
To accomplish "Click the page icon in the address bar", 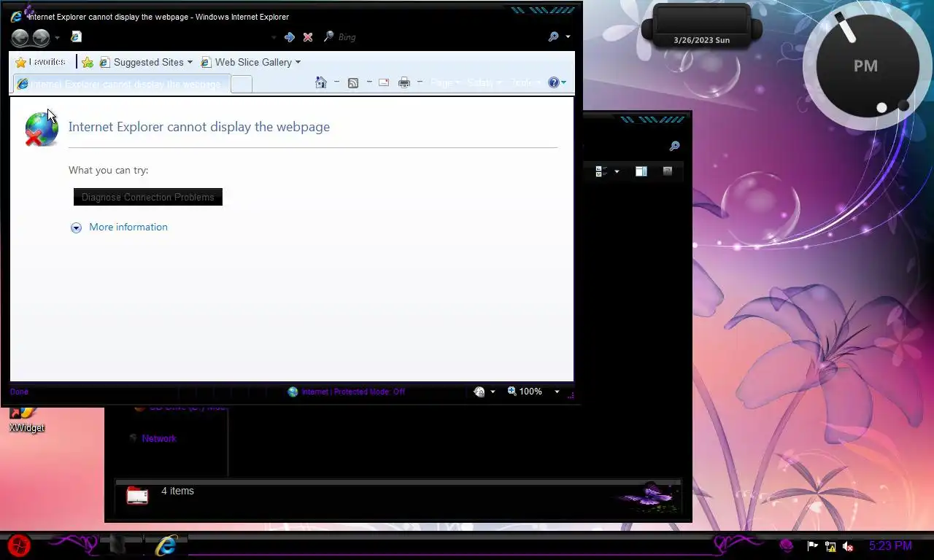I will tap(76, 36).
